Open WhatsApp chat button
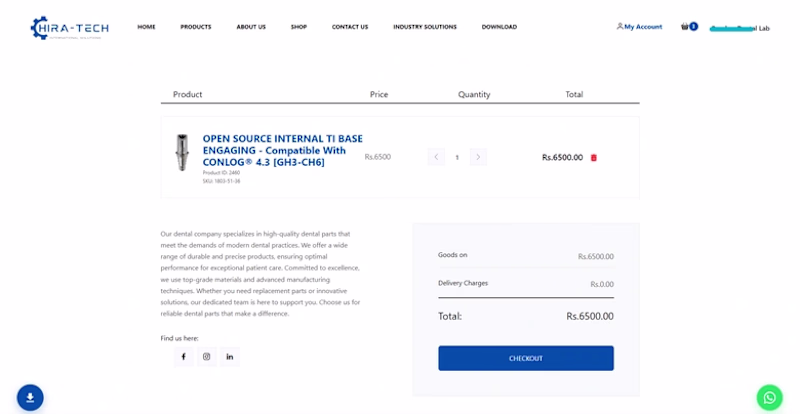800x414 pixels. pos(769,397)
